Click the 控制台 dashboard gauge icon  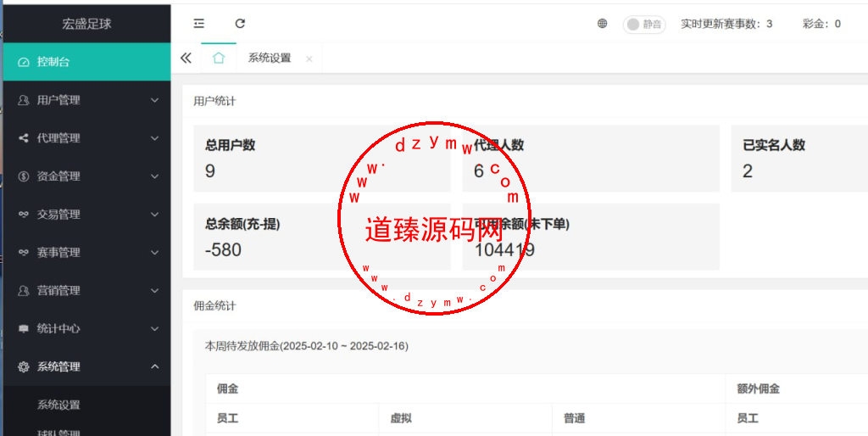click(23, 62)
